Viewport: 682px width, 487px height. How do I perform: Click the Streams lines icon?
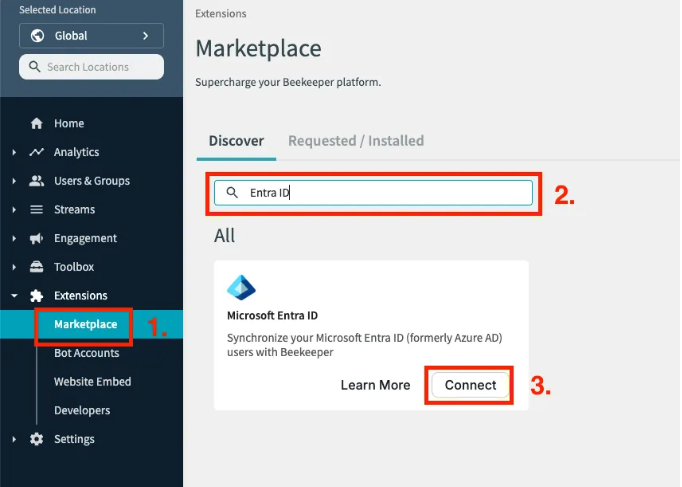pos(37,210)
